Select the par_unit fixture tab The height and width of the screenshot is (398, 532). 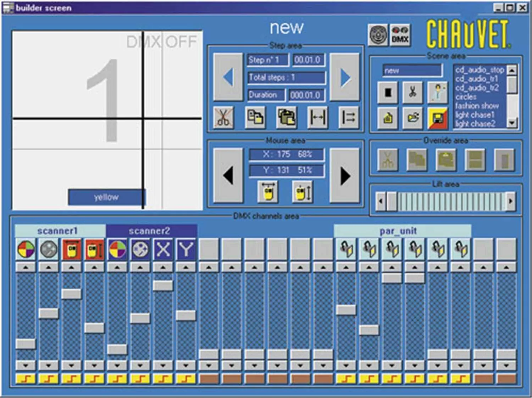click(x=403, y=231)
